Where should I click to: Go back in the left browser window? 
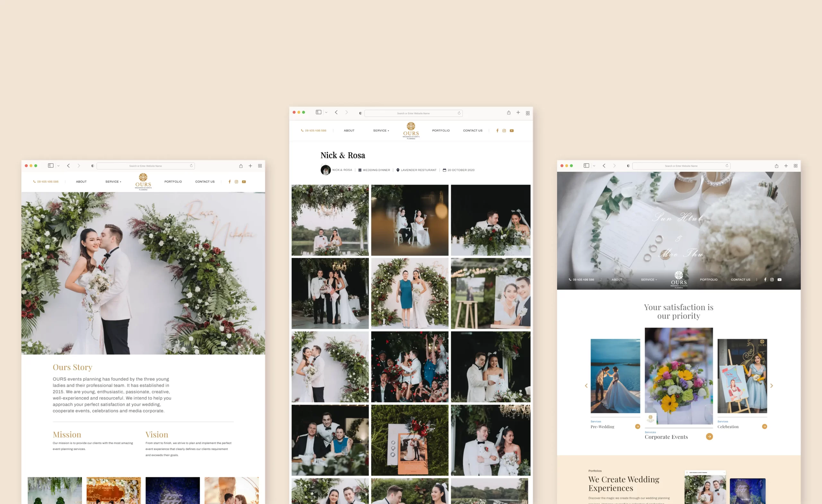[x=68, y=166]
